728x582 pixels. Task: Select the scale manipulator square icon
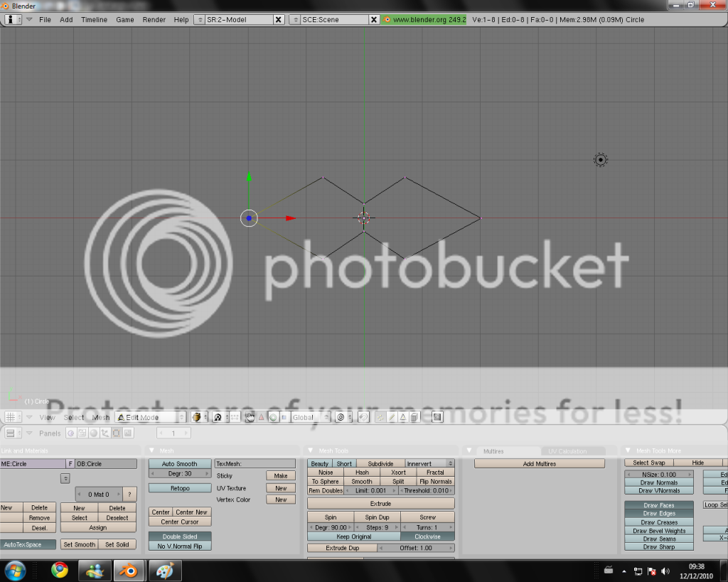(284, 417)
